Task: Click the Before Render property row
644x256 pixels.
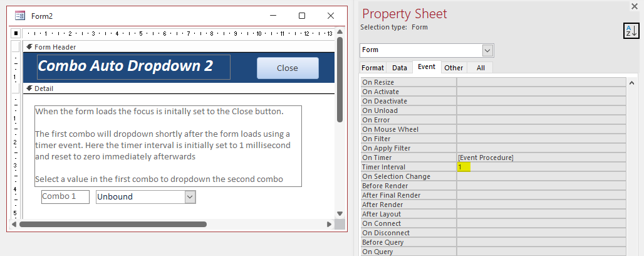Action: tap(493, 186)
